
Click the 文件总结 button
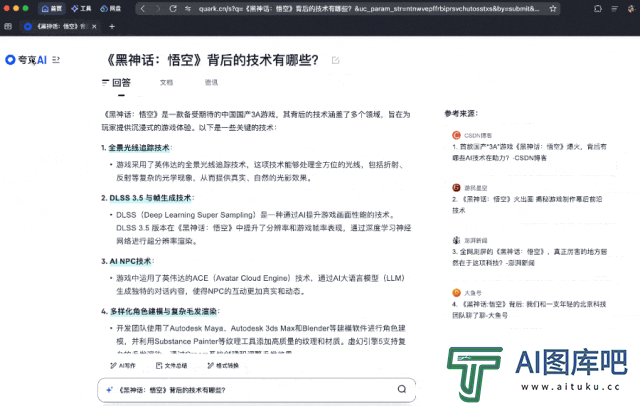[171, 366]
